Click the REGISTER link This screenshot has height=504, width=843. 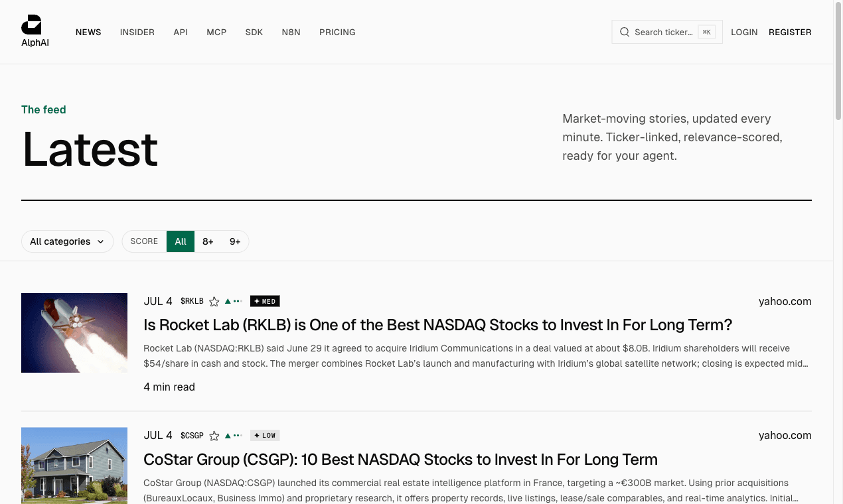point(790,32)
